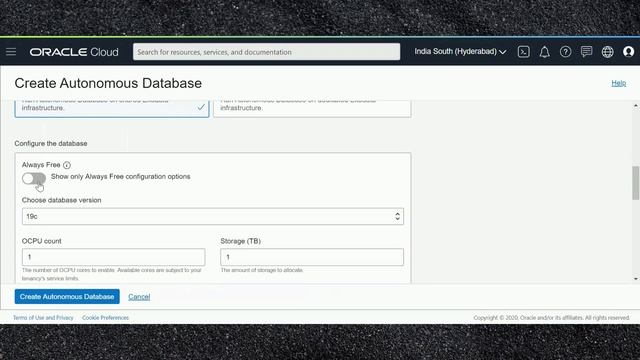640x360 pixels.
Task: Select the dedicated infrastructure card
Action: coord(312,108)
